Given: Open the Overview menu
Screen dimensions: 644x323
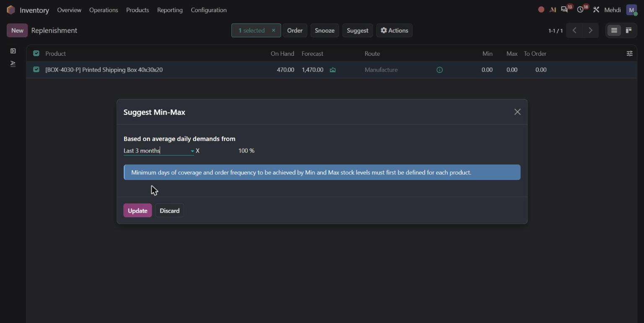Looking at the screenshot, I should pos(69,10).
